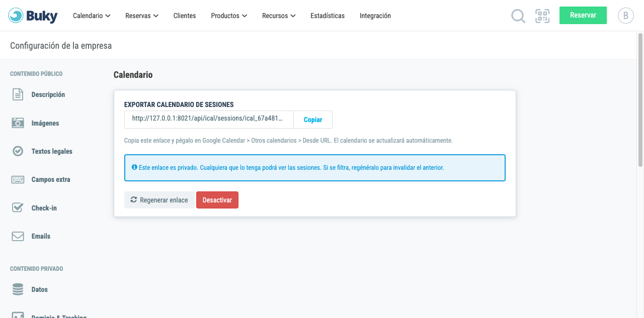Open the user avatar B menu

pos(625,16)
